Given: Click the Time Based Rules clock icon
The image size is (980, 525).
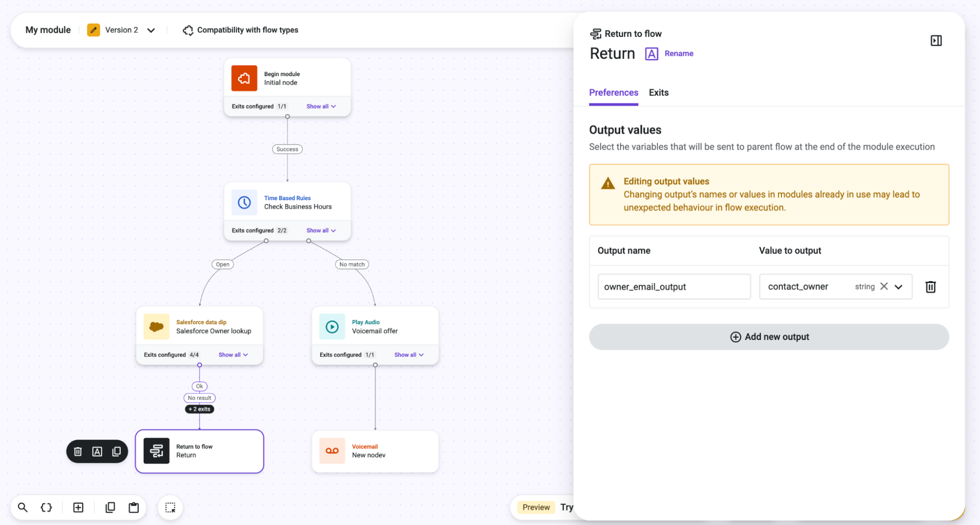Looking at the screenshot, I should coord(244,202).
